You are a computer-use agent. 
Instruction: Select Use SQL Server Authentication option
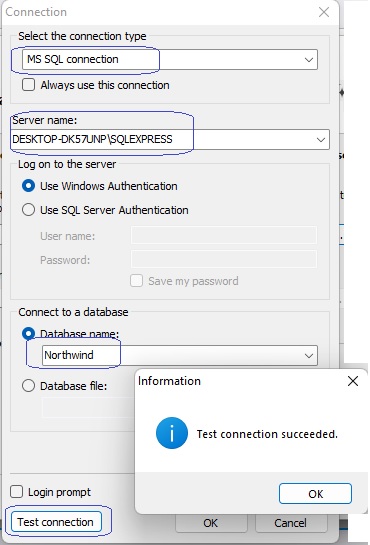click(28, 210)
